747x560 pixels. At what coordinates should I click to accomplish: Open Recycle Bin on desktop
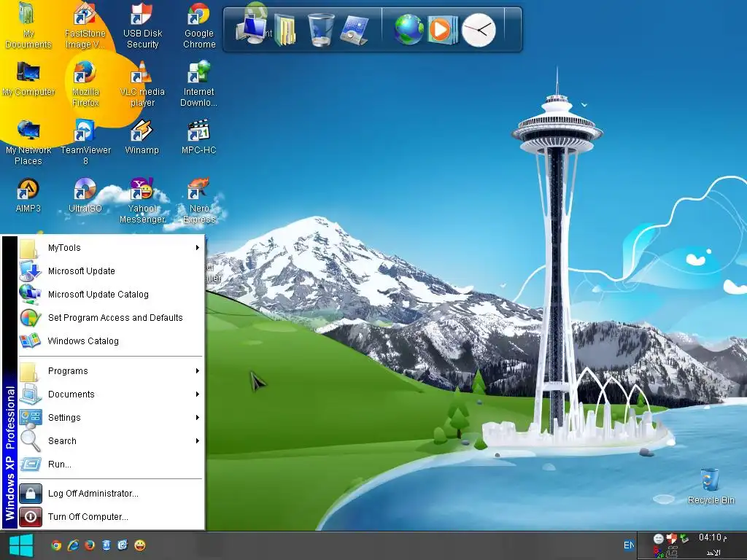click(711, 486)
